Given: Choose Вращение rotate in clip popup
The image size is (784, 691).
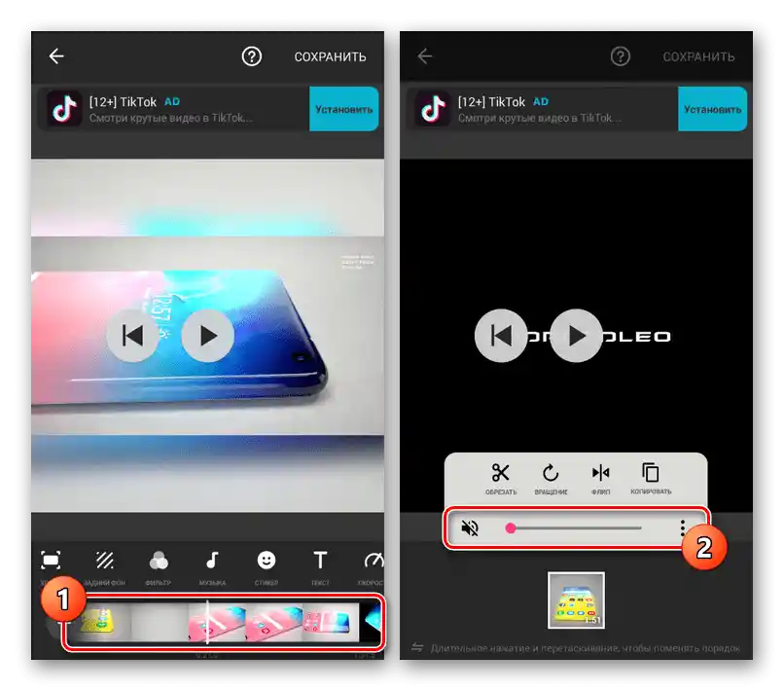Looking at the screenshot, I should (x=551, y=478).
